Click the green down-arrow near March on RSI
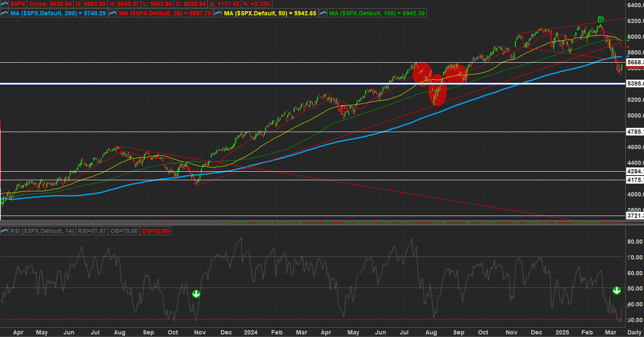644x337 pixels. (x=616, y=291)
